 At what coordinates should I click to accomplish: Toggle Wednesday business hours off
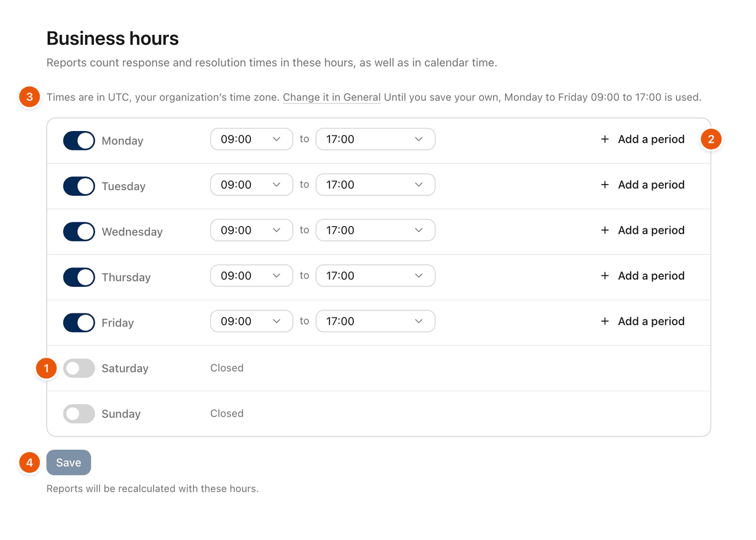point(79,231)
